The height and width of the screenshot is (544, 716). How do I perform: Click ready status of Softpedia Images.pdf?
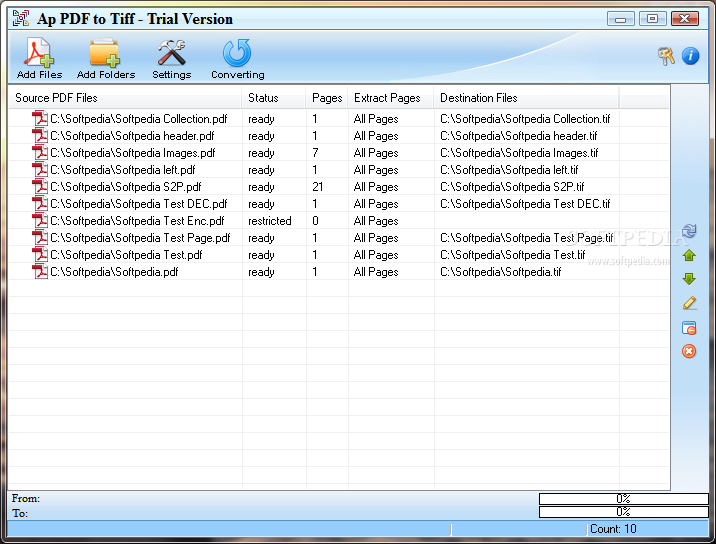261,153
